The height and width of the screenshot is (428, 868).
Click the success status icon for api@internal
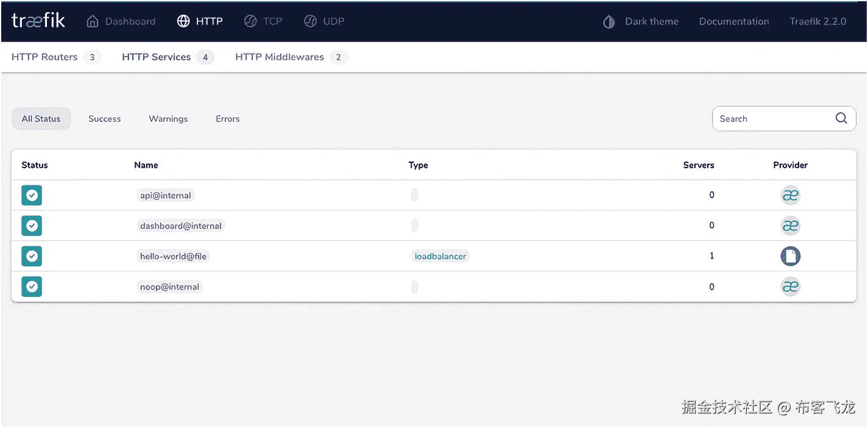(32, 195)
